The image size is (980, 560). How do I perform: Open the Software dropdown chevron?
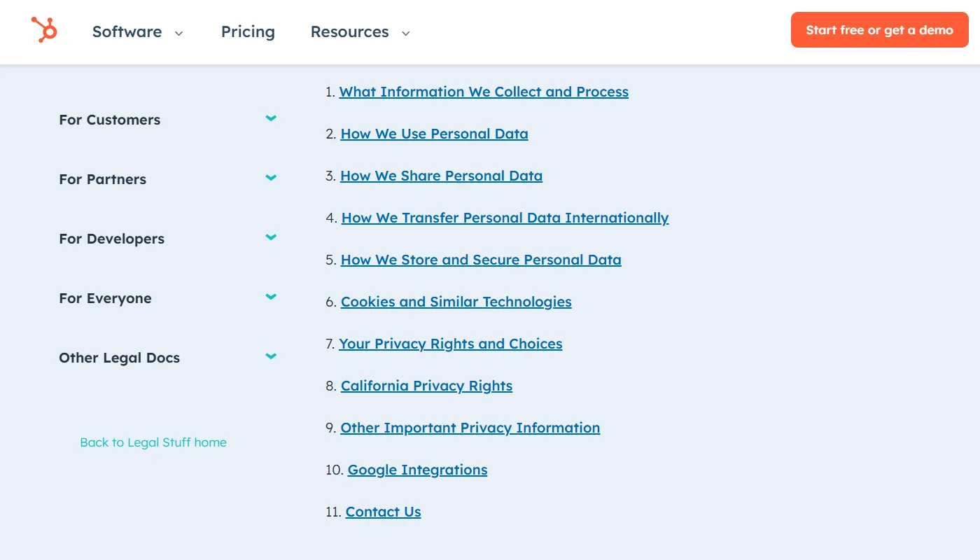pos(179,32)
